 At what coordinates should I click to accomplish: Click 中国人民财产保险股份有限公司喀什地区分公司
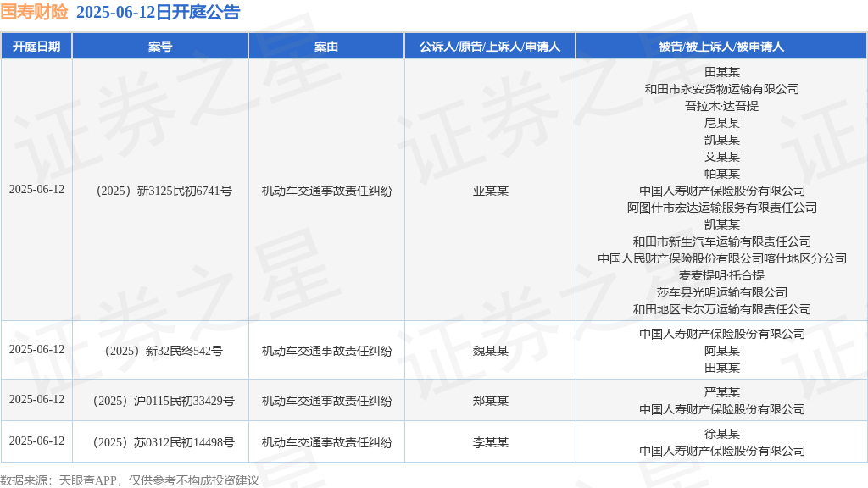722,258
